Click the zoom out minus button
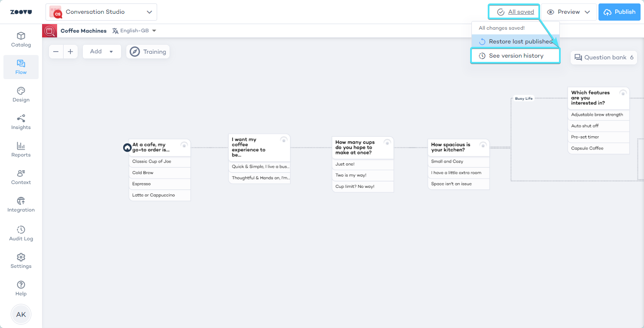Viewport: 644px width, 328px height. click(x=56, y=52)
